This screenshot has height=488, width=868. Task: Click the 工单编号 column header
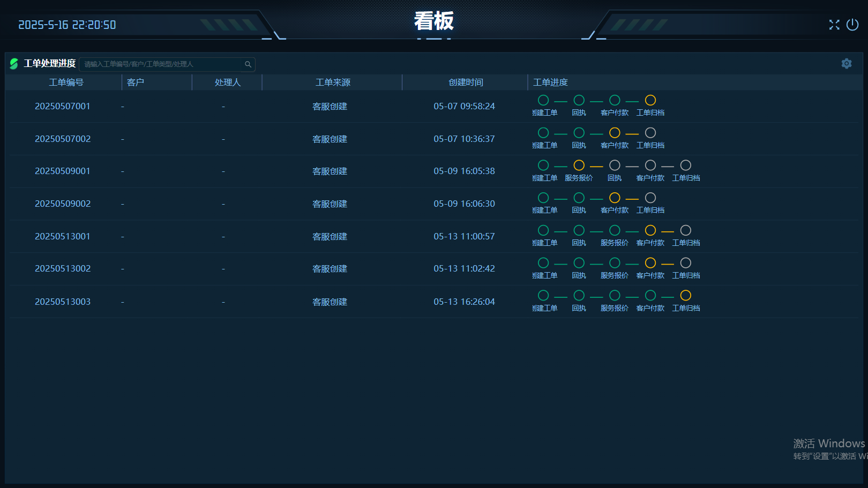[66, 82]
